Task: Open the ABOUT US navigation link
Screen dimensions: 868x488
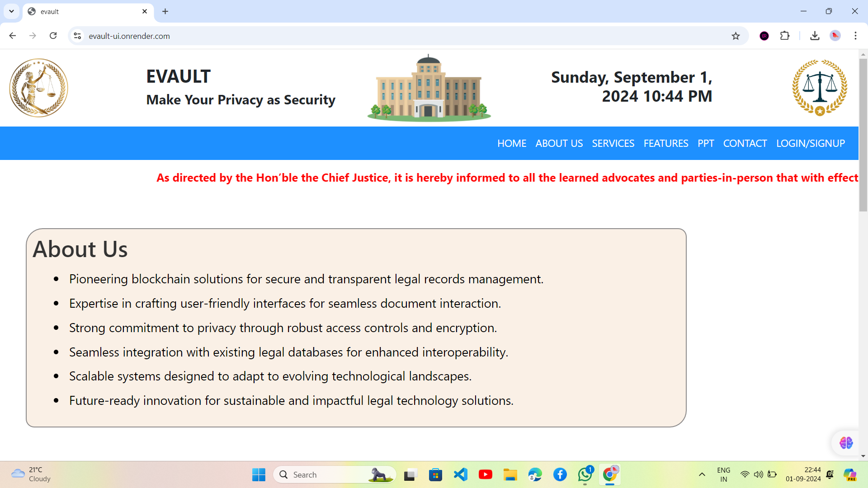Action: (x=559, y=143)
